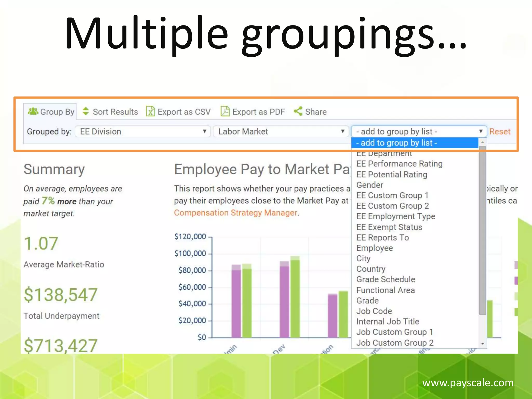
Task: Click the 1.07 Average Market-Ratio value
Action: click(41, 244)
